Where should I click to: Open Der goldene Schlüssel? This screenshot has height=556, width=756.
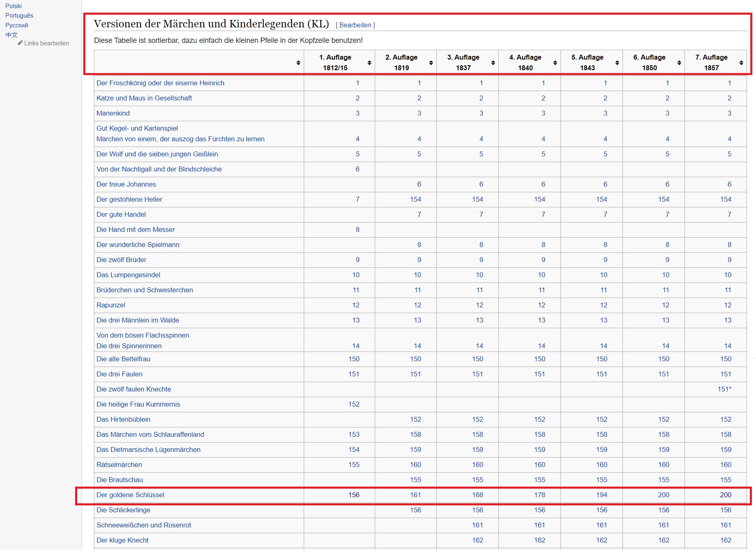pos(130,495)
